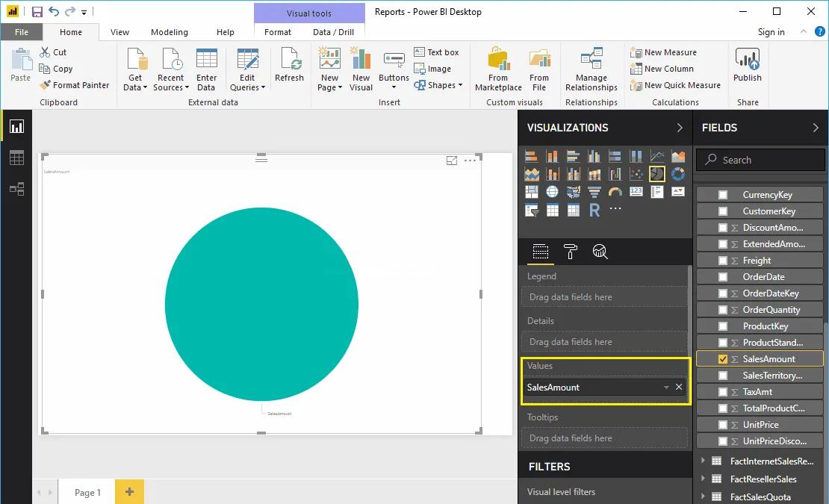Select the R script visual
The image size is (829, 504).
[x=594, y=210]
